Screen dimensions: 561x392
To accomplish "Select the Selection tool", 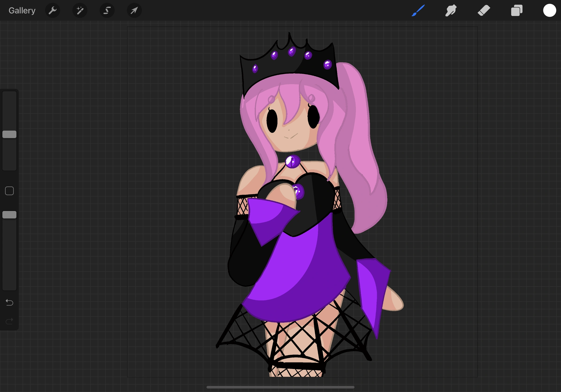I will 107,10.
